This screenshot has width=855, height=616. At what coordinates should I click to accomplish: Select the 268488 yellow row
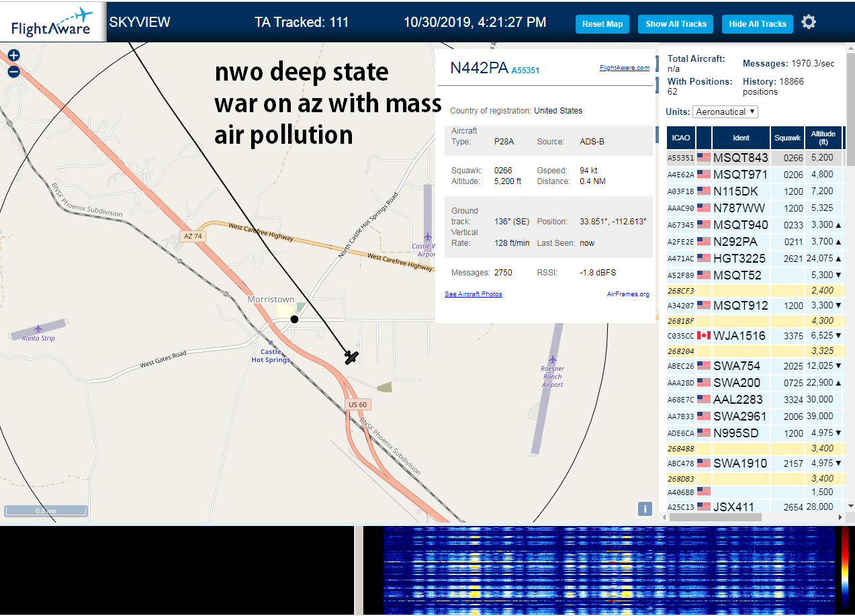pos(756,449)
